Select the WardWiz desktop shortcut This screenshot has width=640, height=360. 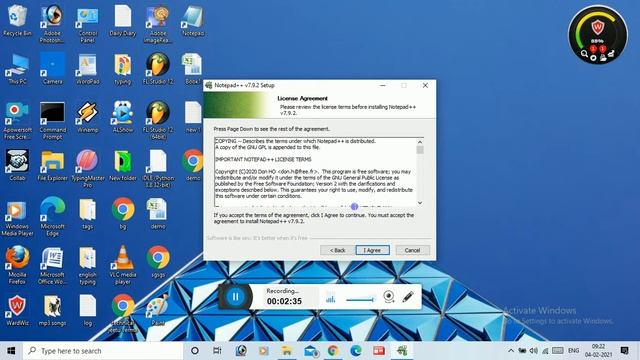coord(17,310)
